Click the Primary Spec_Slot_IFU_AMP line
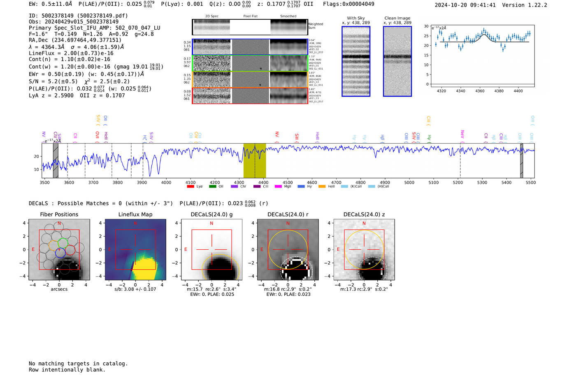 pos(95,28)
